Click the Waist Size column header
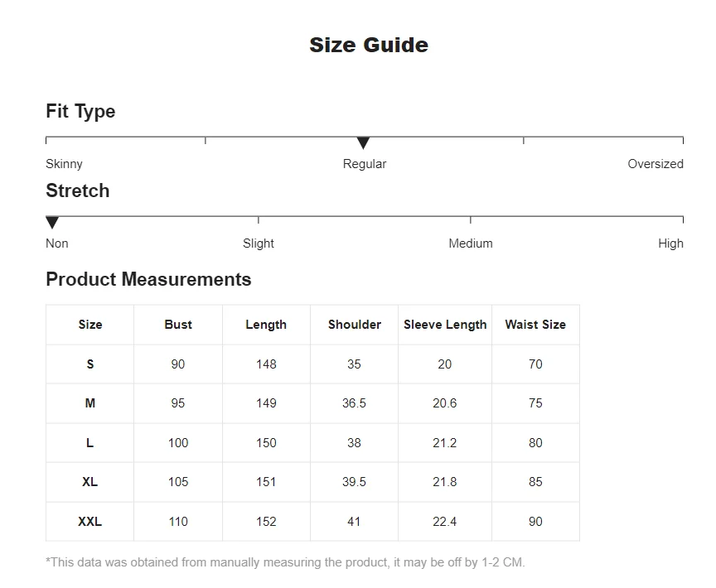The image size is (716, 588). tap(535, 325)
